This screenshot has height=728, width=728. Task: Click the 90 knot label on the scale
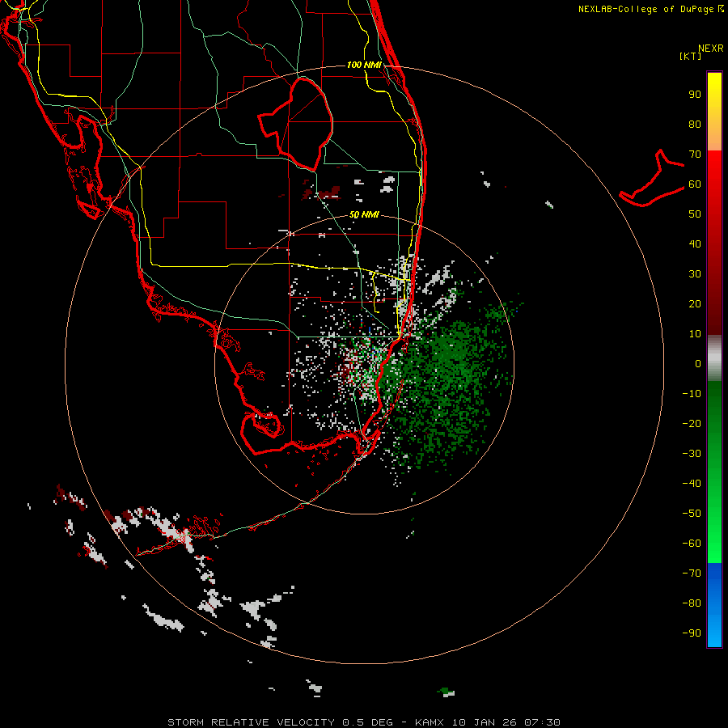(x=695, y=95)
